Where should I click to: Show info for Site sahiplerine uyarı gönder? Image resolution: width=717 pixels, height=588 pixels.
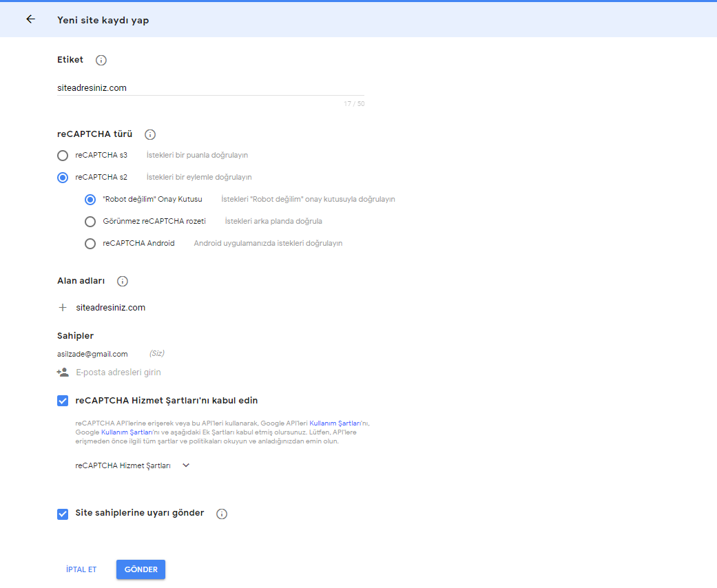(x=222, y=514)
